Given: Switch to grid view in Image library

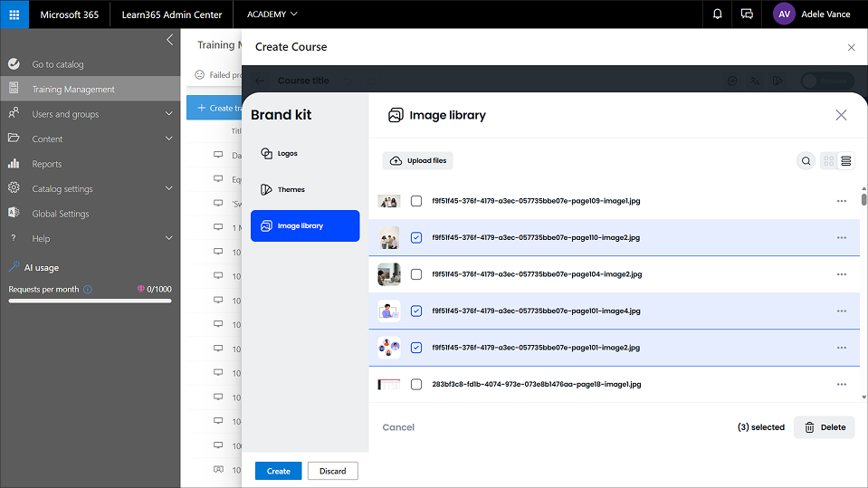Looking at the screenshot, I should [828, 161].
